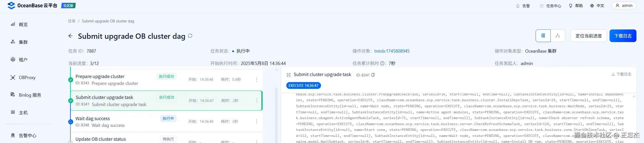The image size is (644, 143).
Task: Open the admin user menu
Action: coord(624,6)
